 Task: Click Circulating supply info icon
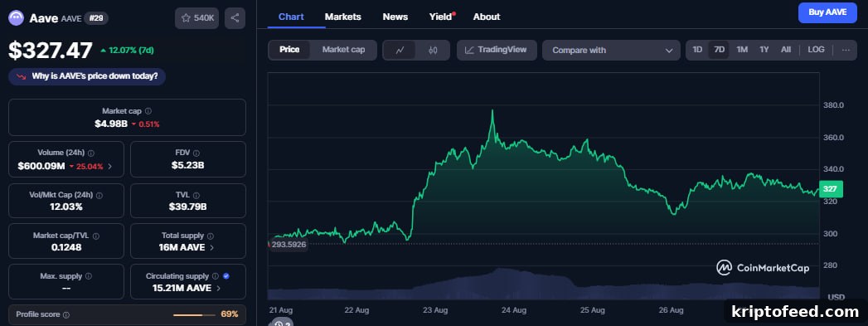(215, 276)
